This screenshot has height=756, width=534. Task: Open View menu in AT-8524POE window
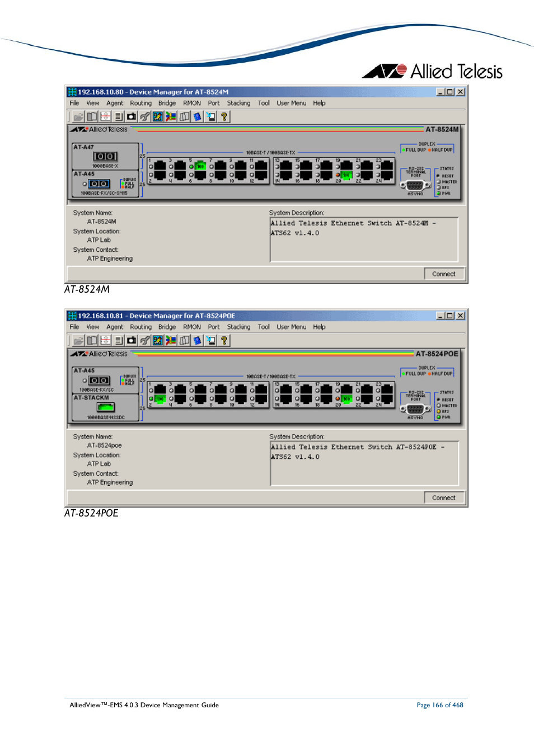93,327
